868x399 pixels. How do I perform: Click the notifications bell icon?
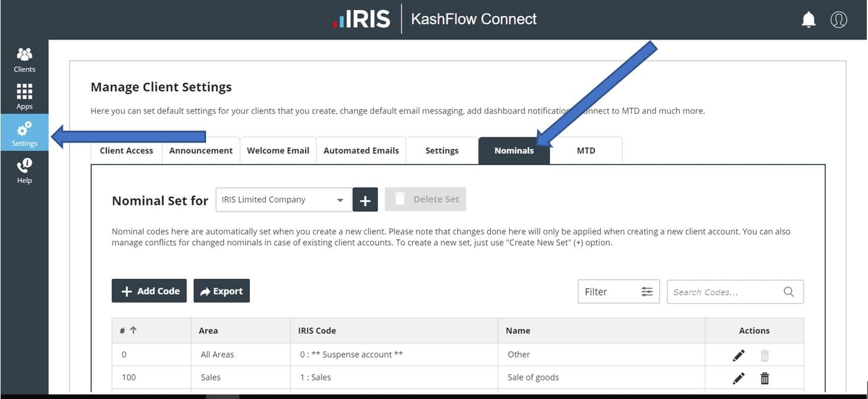pos(808,20)
